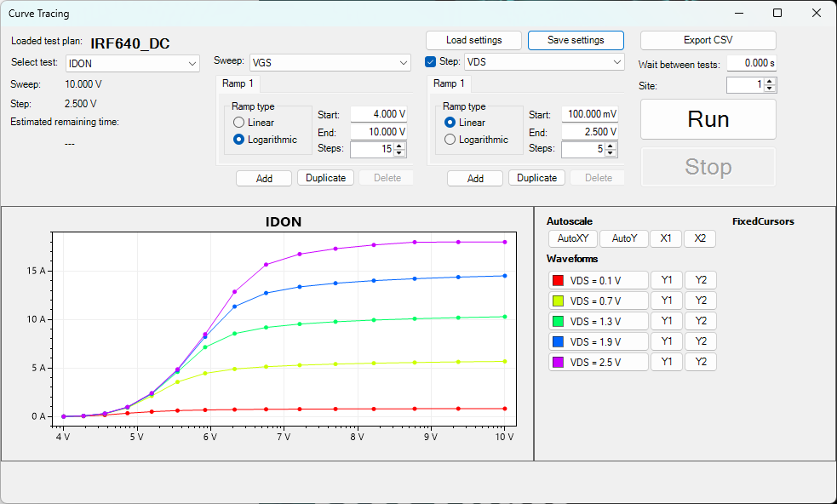This screenshot has width=837, height=504.
Task: Start the test with the Run button
Action: tap(708, 119)
